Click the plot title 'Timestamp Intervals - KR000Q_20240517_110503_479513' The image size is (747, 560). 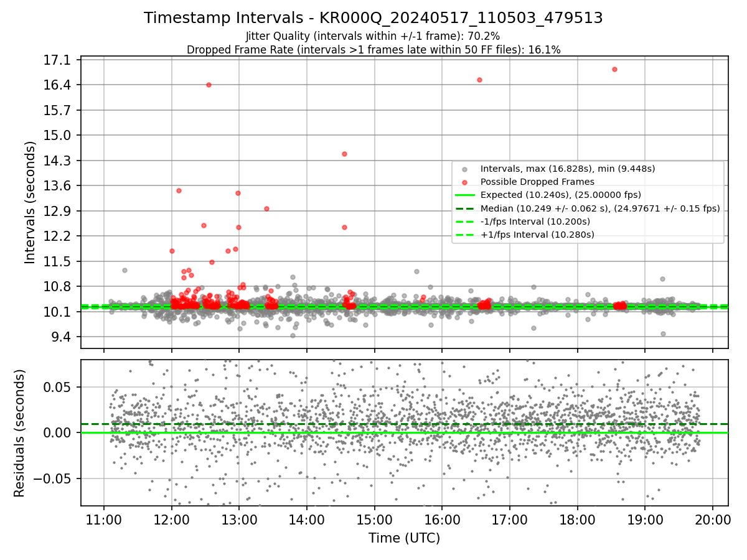(374, 18)
